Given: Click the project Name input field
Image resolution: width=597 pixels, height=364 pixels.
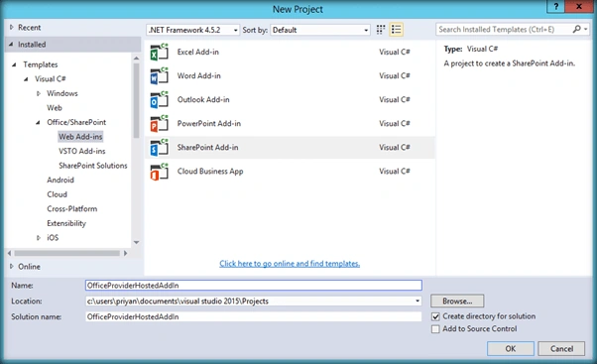Looking at the screenshot, I should click(254, 286).
